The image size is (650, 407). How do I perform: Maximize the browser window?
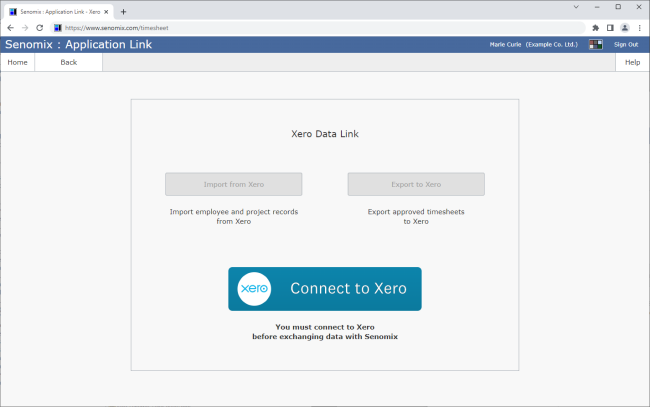(618, 7)
